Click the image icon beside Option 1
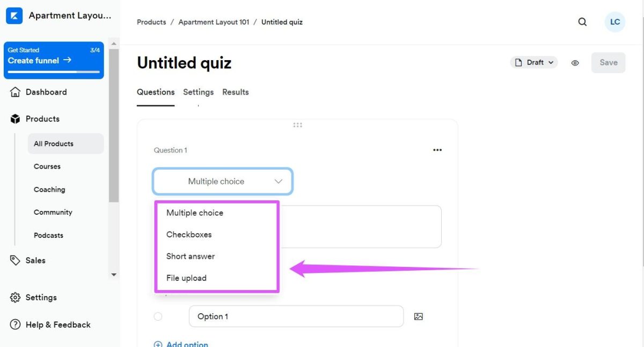644x347 pixels. coord(419,316)
